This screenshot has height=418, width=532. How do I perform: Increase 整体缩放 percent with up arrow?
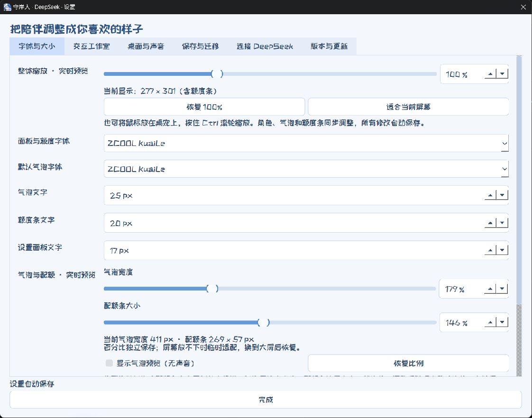coord(490,73)
